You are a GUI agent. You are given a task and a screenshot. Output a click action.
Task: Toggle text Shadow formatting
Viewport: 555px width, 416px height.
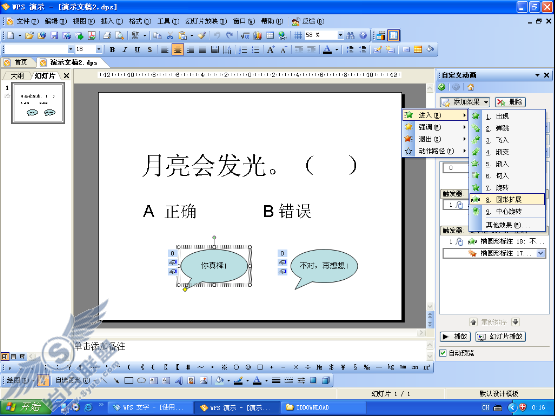(150, 50)
